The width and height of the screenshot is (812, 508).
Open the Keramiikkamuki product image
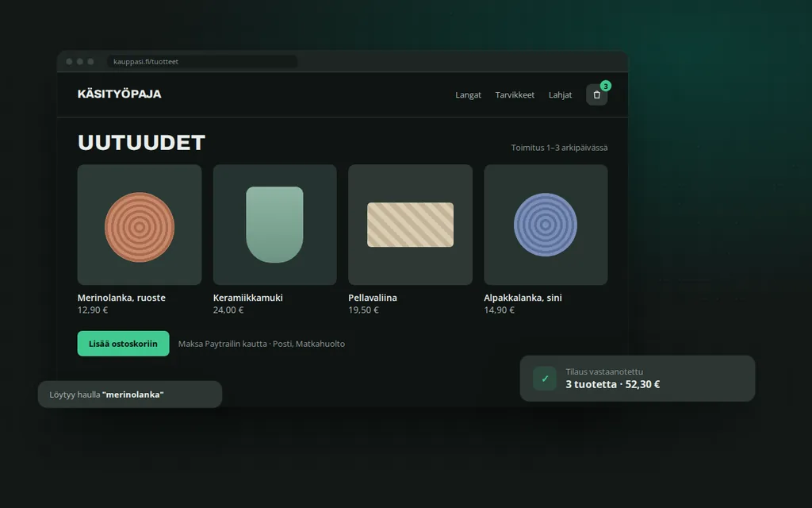(x=275, y=225)
